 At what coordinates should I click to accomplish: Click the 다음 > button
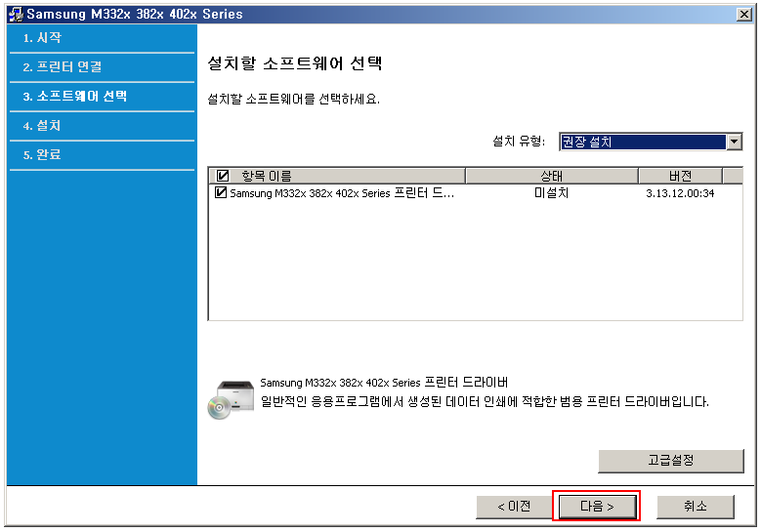(x=597, y=507)
